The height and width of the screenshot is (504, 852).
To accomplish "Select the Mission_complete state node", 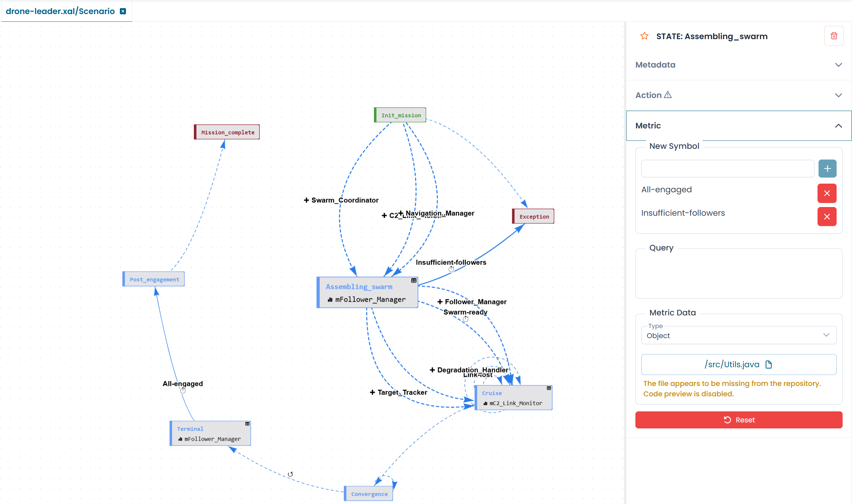I will point(227,132).
